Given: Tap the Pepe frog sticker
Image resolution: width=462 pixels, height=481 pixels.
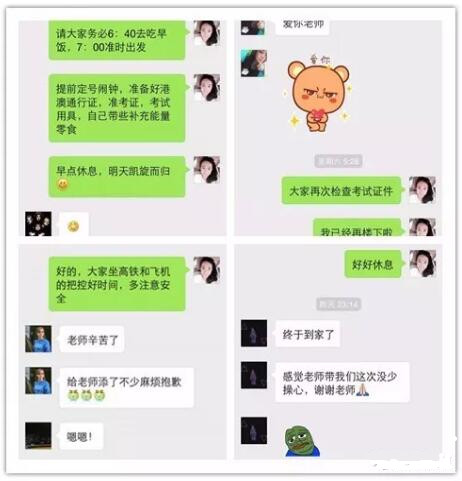Looking at the screenshot, I should 302,441.
